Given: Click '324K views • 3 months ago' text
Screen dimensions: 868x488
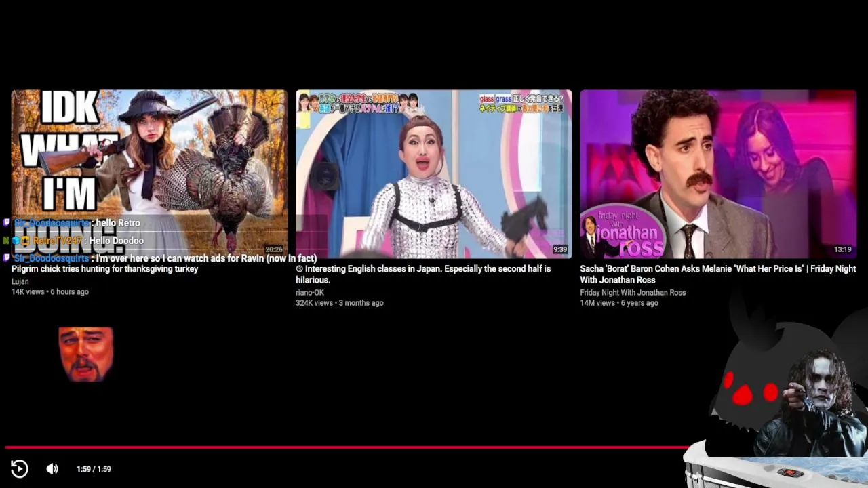Looking at the screenshot, I should pyautogui.click(x=340, y=303).
